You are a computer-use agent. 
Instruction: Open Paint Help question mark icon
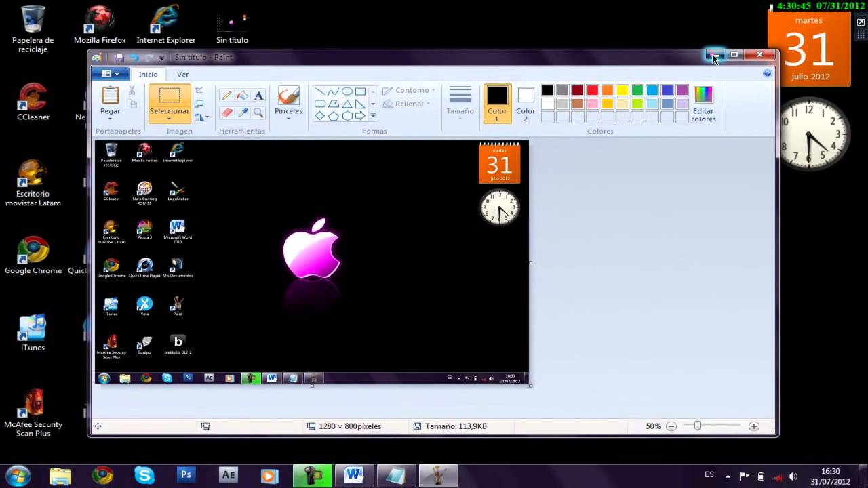tap(768, 74)
